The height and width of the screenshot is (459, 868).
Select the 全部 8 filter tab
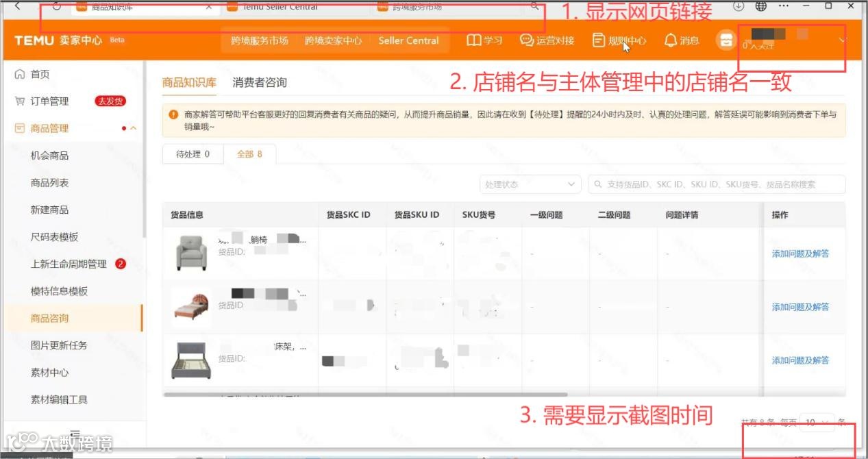pos(249,154)
